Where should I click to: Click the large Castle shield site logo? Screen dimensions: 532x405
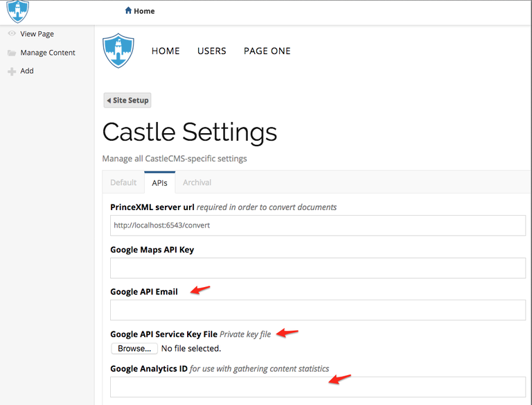(118, 51)
